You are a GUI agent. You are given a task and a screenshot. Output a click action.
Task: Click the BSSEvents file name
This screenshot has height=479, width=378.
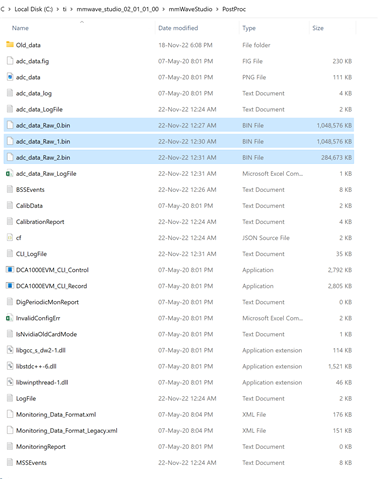[30, 190]
